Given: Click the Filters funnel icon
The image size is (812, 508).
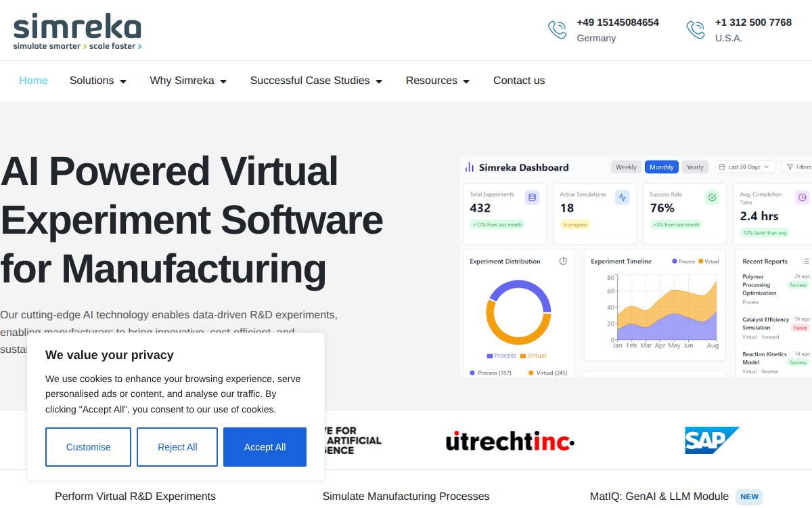Looking at the screenshot, I should tap(790, 167).
